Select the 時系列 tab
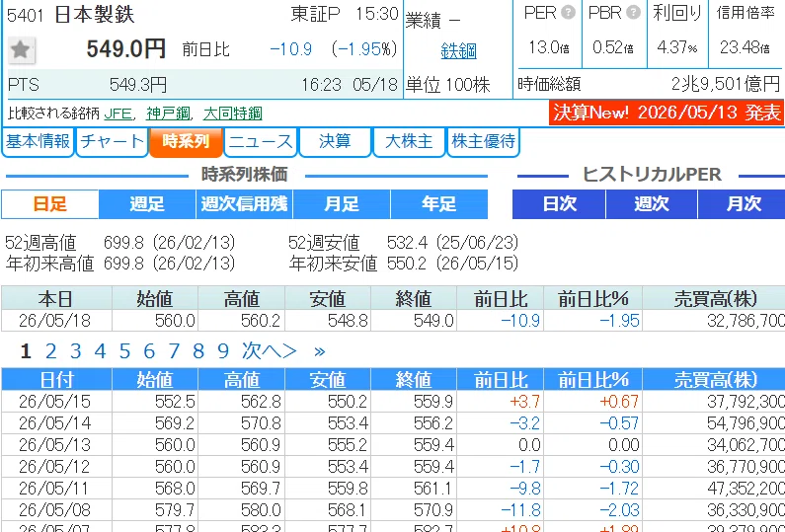This screenshot has height=532, width=785. 186,141
